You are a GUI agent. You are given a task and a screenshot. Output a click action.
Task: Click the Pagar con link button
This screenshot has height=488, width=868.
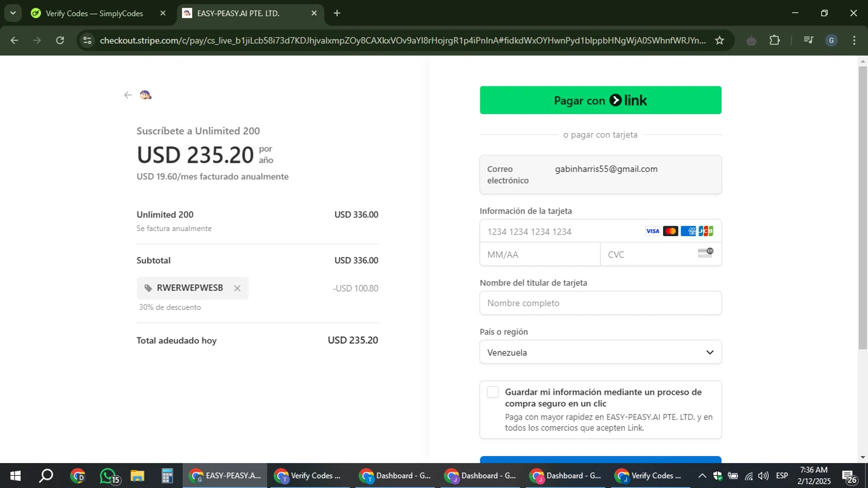[x=600, y=100]
